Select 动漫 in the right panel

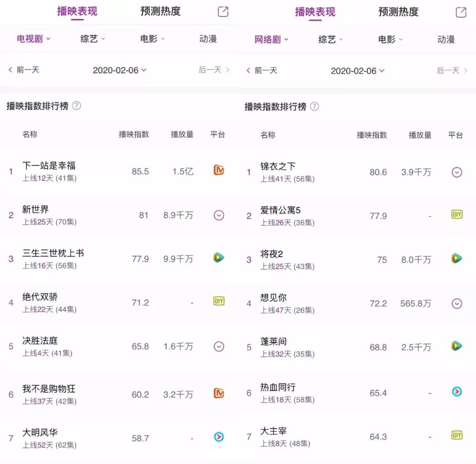click(x=446, y=40)
